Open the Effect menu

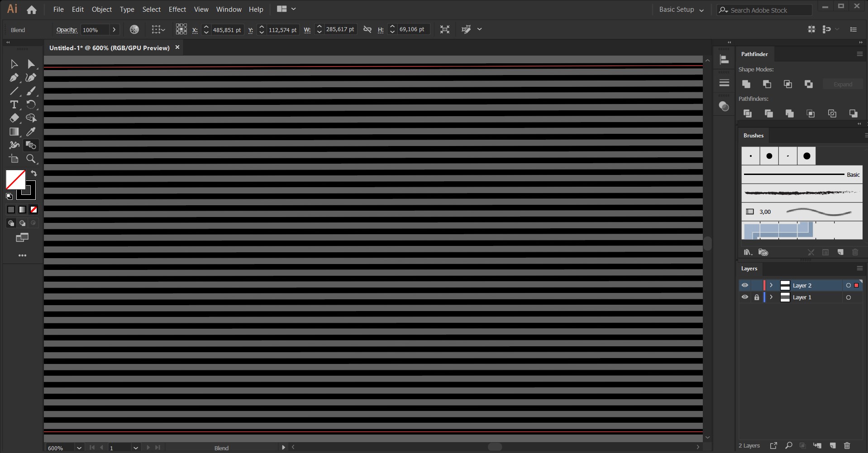[177, 9]
